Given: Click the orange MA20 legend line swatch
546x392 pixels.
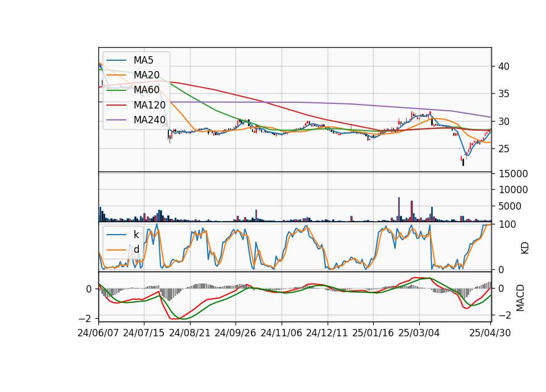Looking at the screenshot, I should (117, 75).
